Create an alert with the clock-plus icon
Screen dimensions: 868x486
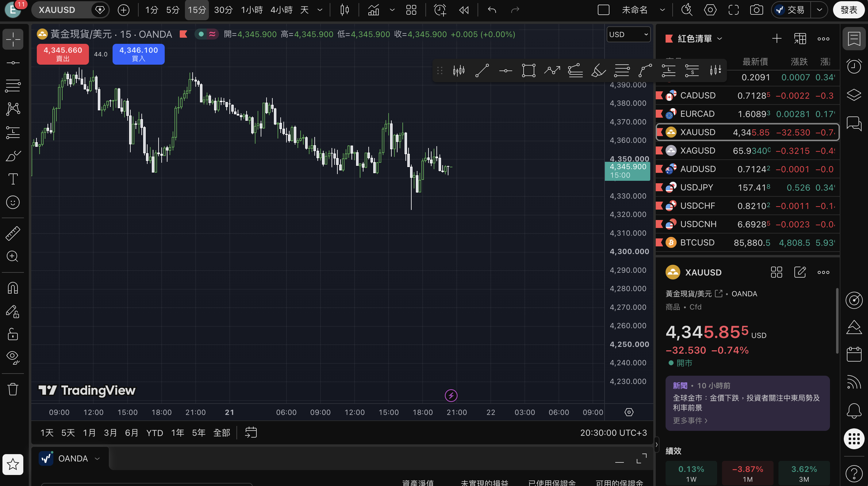[x=440, y=10]
